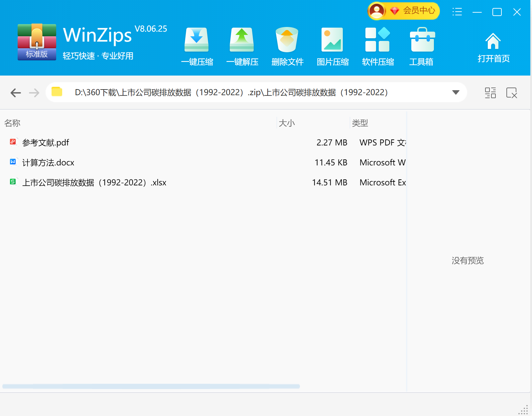Expand the address path dropdown arrow
This screenshot has height=416, width=532.
click(x=456, y=92)
